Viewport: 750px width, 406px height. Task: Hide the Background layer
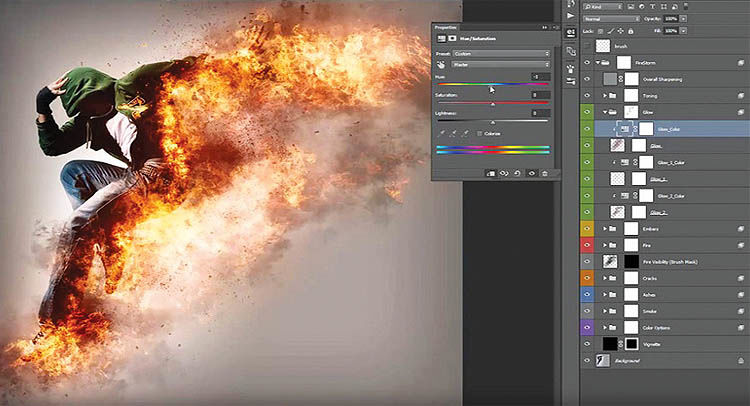click(x=587, y=361)
